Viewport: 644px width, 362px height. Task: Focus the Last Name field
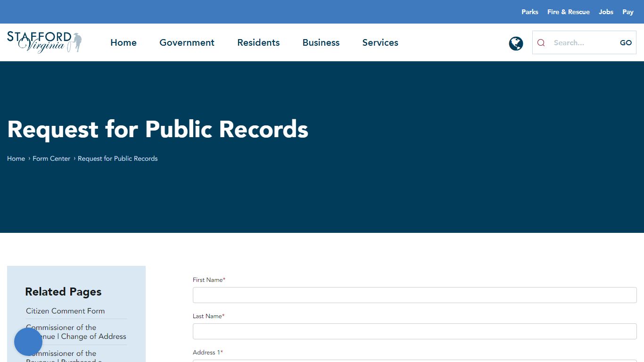click(415, 331)
